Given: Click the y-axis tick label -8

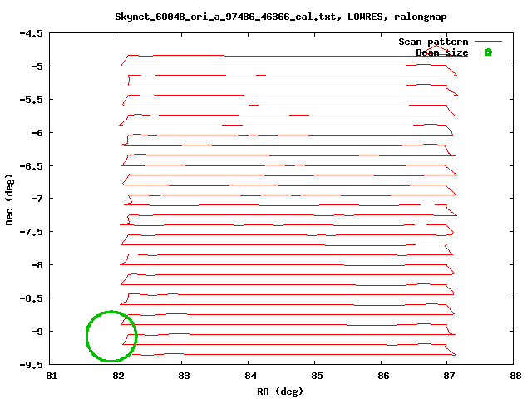Looking at the screenshot, I should tap(37, 265).
